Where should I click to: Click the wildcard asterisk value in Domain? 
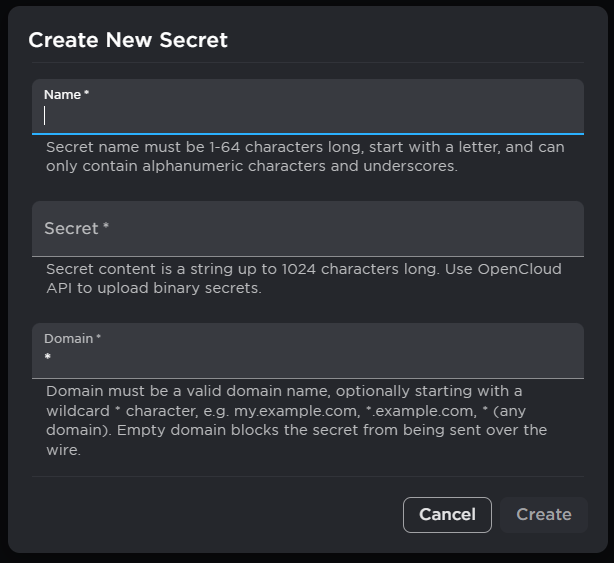click(47, 358)
